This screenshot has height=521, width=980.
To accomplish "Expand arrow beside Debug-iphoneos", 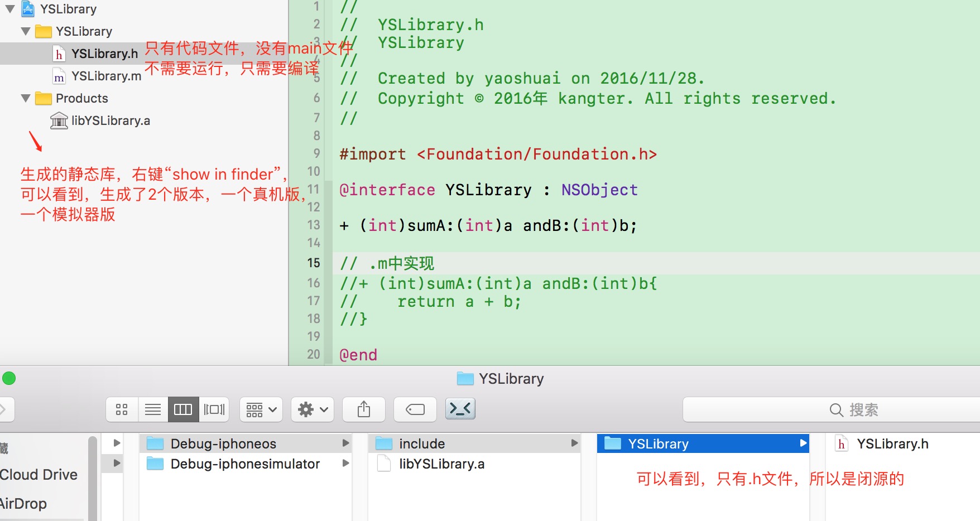I will tap(345, 443).
